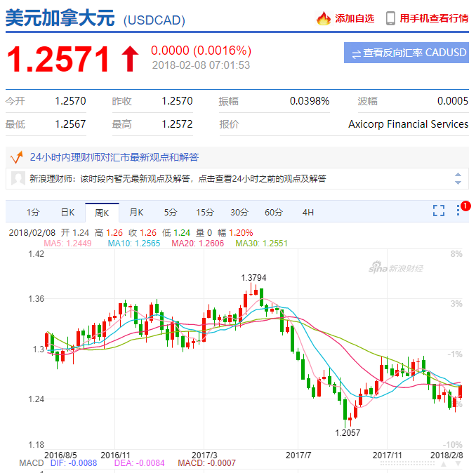Screen dimensions: 476x473
Task: Select the 周K chart tab
Action: [102, 213]
